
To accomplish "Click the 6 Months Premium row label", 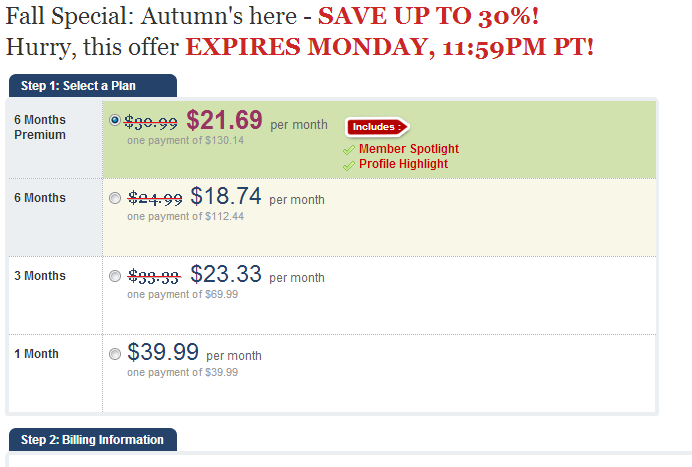I will point(40,127).
